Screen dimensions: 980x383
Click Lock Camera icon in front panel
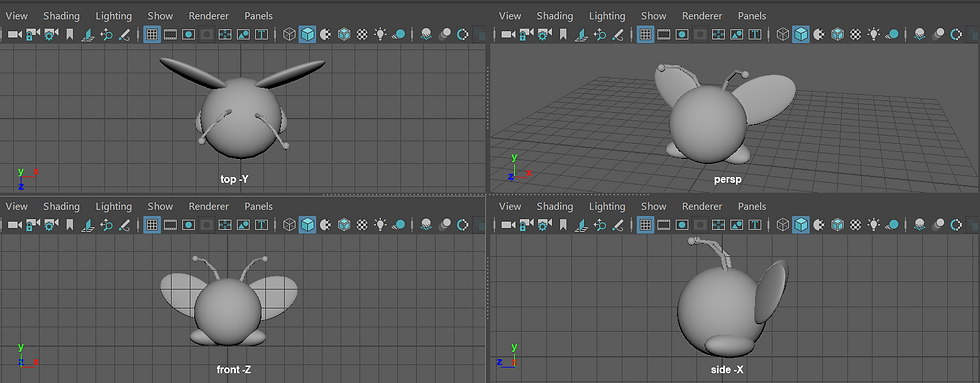pyautogui.click(x=32, y=224)
